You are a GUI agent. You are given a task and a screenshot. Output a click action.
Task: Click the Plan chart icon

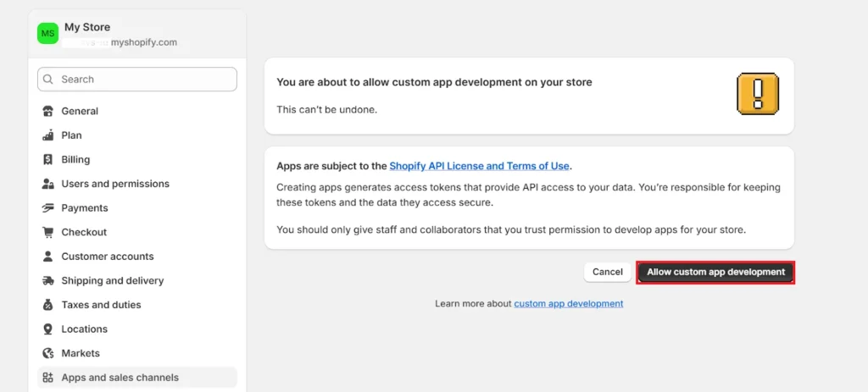coord(47,135)
